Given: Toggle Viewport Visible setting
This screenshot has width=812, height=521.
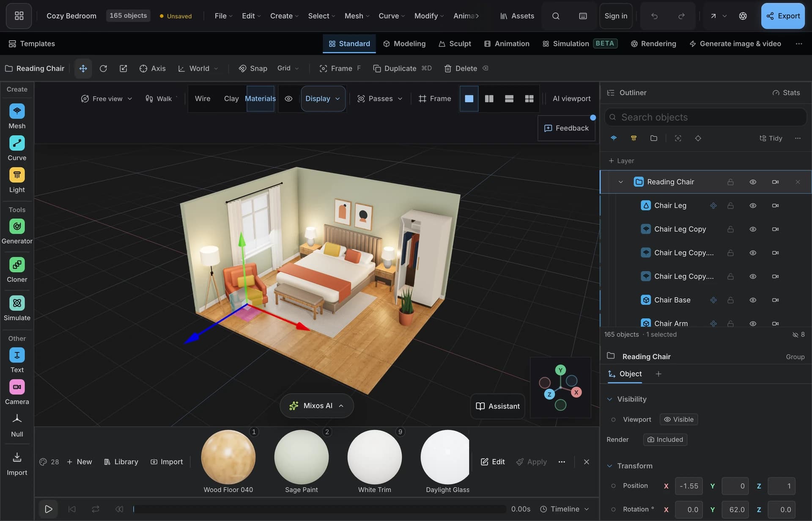Looking at the screenshot, I should pyautogui.click(x=679, y=419).
